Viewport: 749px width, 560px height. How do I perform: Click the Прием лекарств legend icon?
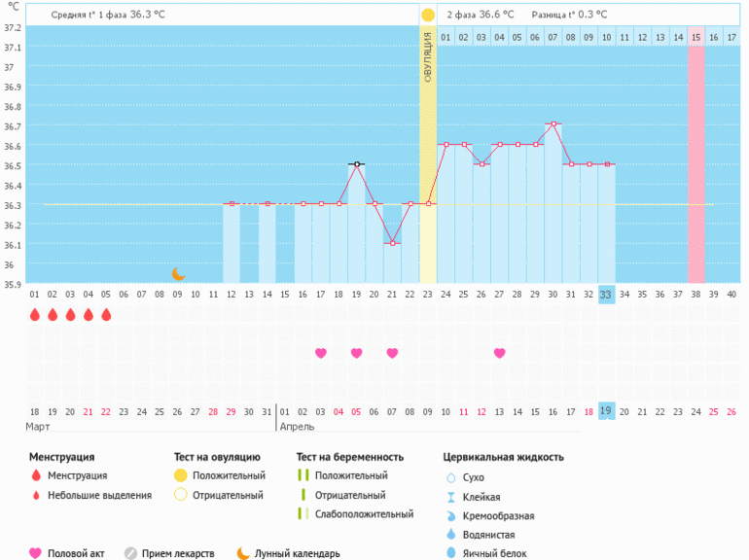point(130,553)
